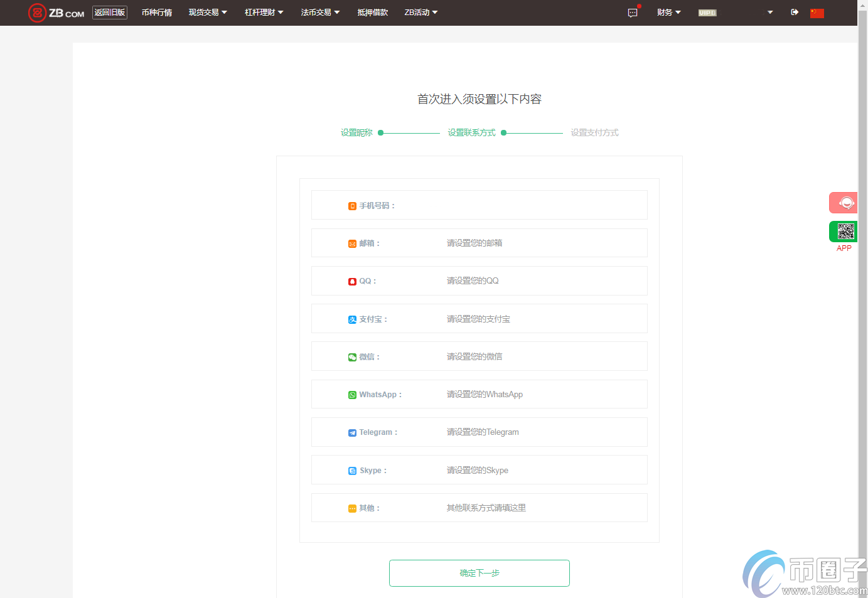Click the orange 其他 dots icon

point(352,508)
